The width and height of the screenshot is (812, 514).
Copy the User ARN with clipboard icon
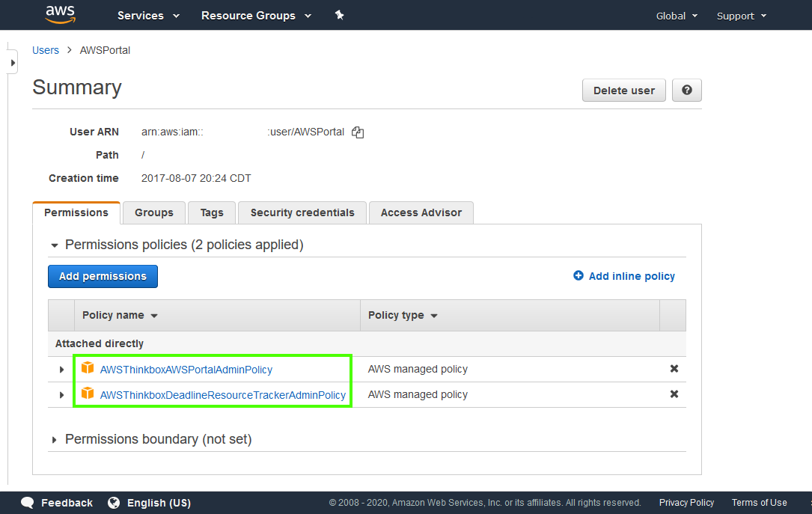click(x=358, y=132)
